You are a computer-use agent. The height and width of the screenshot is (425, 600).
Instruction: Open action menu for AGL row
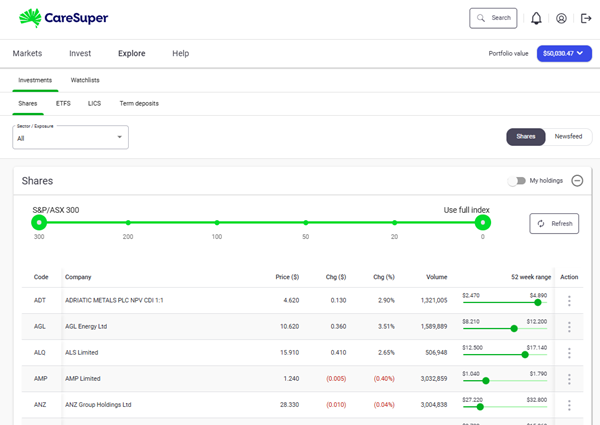[569, 327]
